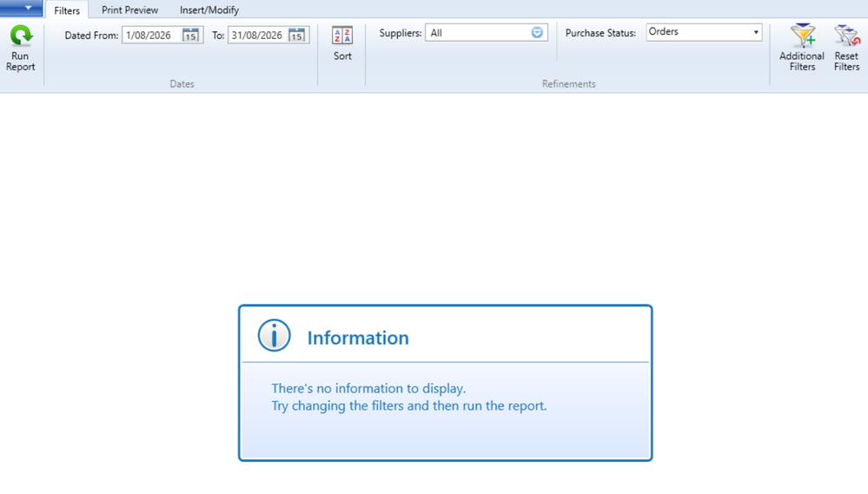868x494 pixels.
Task: Click the green Run Report icon
Action: (x=21, y=36)
